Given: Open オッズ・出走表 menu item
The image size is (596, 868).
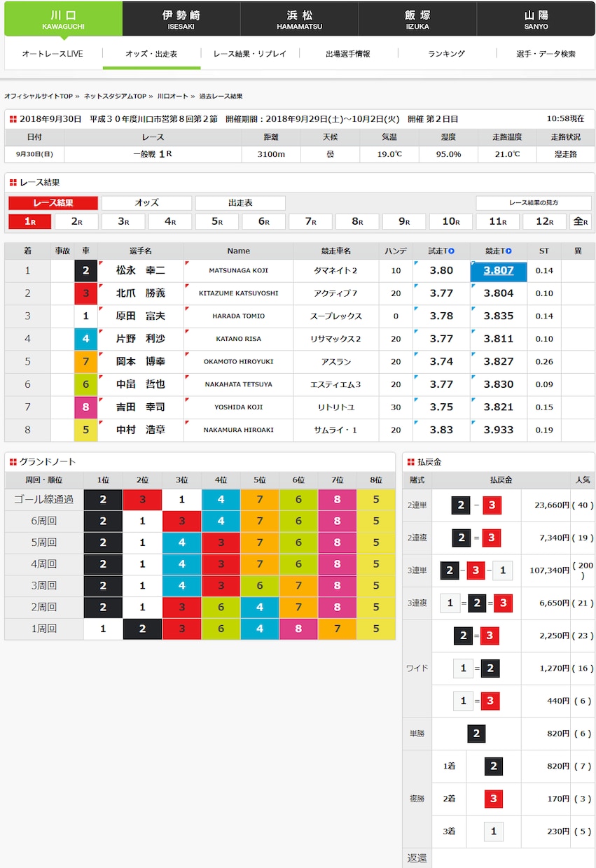Looking at the screenshot, I should tap(151, 54).
